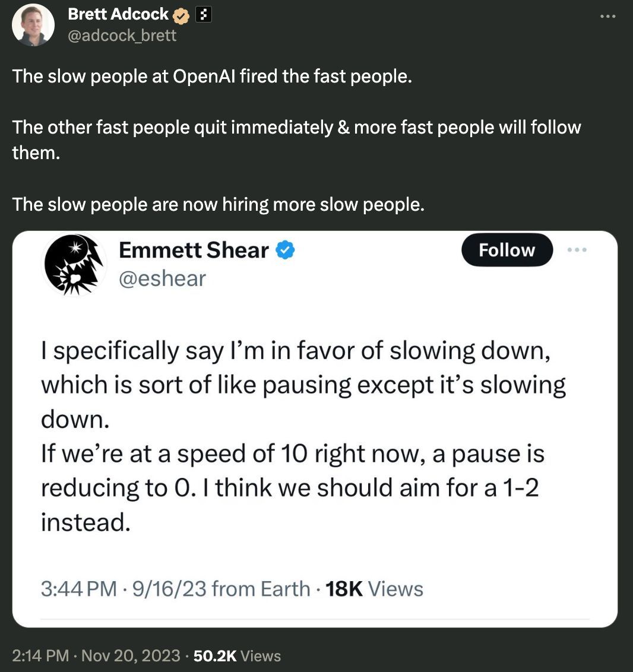The image size is (633, 672).
Task: Open the @adcock_brett handle link
Action: [x=122, y=35]
